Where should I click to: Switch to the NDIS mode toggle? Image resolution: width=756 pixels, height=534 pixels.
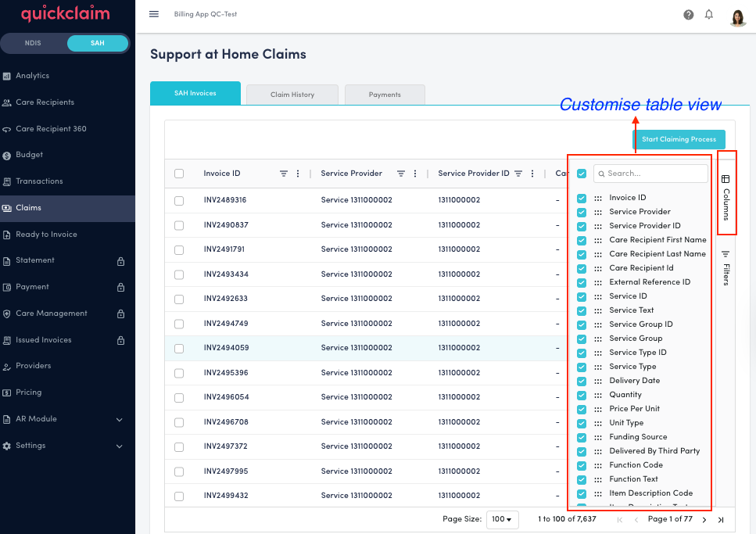pos(34,43)
